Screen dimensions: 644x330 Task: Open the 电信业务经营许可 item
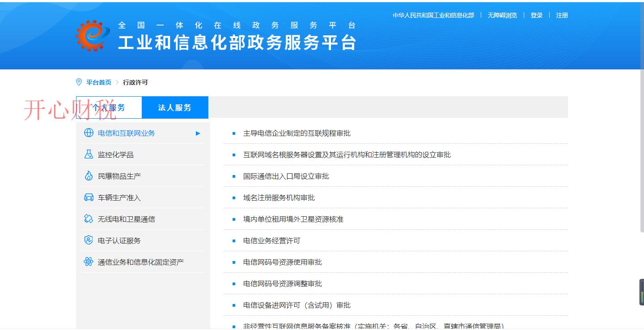[271, 240]
